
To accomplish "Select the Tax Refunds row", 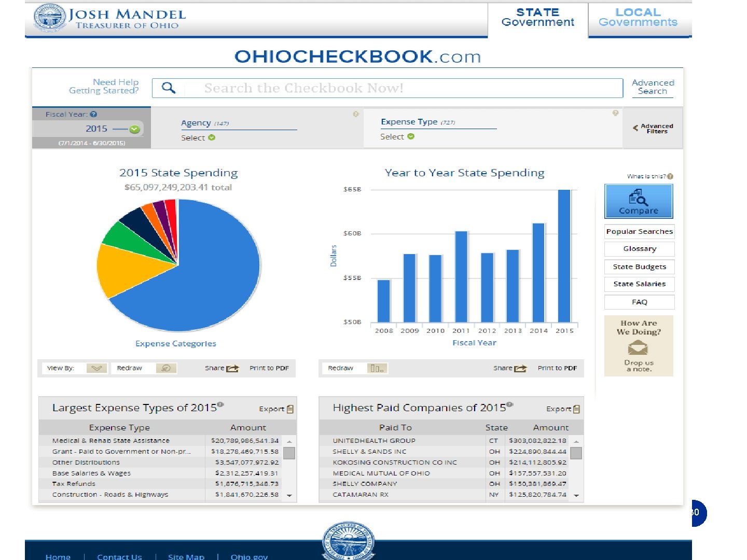I will (160, 484).
